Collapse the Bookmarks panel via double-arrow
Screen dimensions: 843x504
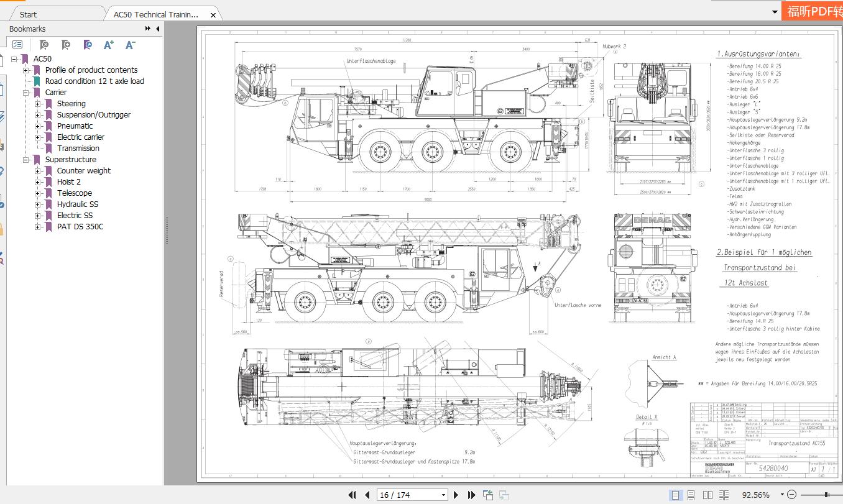tap(147, 28)
